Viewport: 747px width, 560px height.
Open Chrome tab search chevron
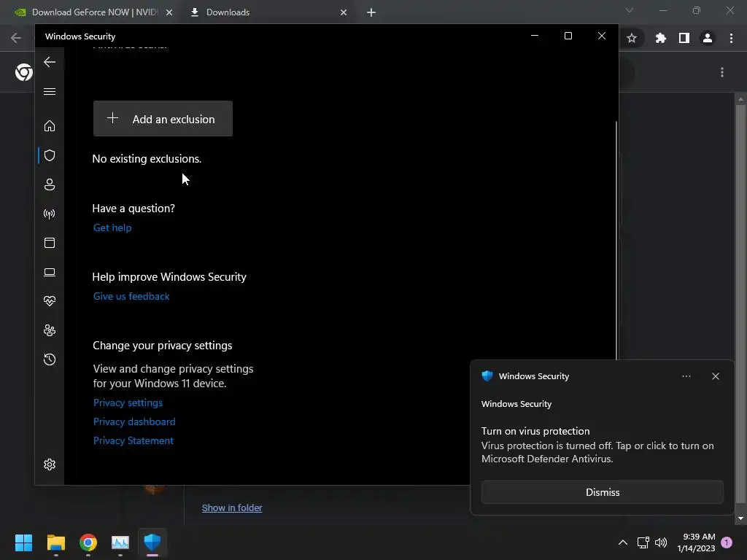(x=630, y=10)
